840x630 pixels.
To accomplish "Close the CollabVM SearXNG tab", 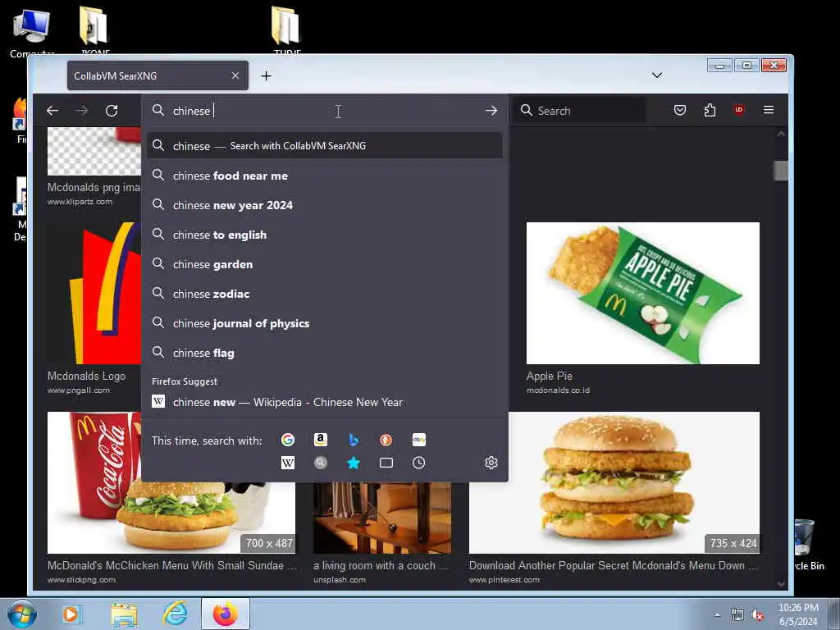I will [235, 75].
